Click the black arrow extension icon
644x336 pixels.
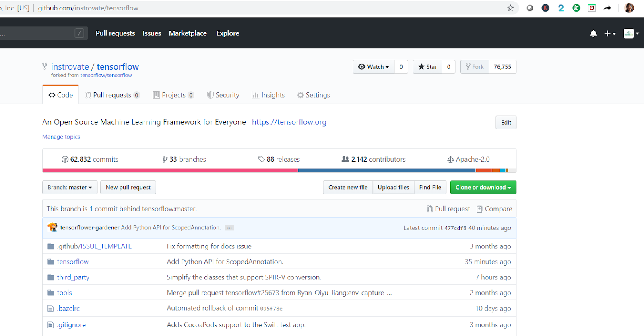pos(607,8)
